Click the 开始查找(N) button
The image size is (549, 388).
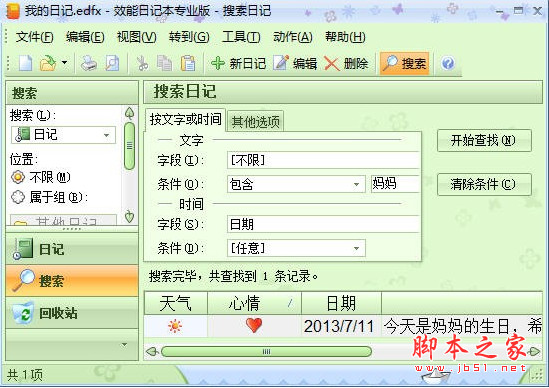coord(484,140)
